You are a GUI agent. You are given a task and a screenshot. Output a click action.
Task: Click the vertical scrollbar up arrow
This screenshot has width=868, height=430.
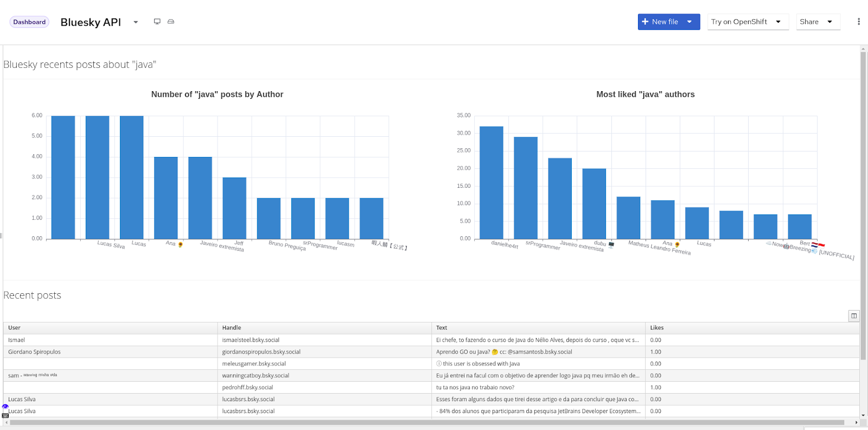point(863,49)
